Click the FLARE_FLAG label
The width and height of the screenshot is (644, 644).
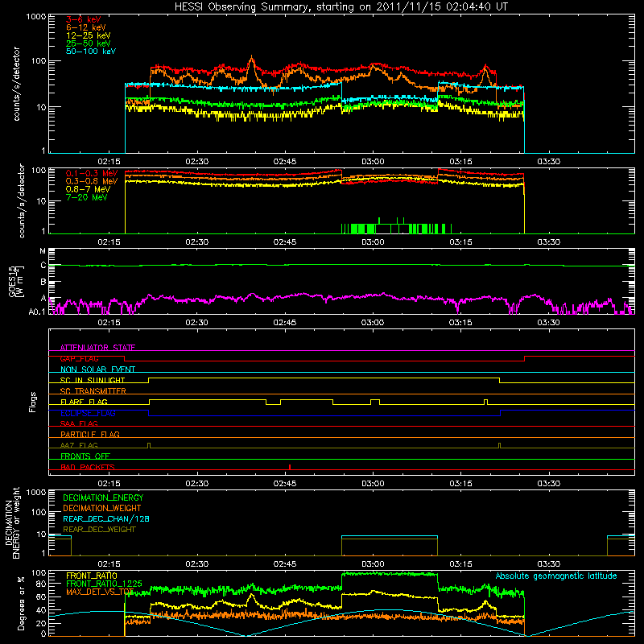[x=84, y=402]
